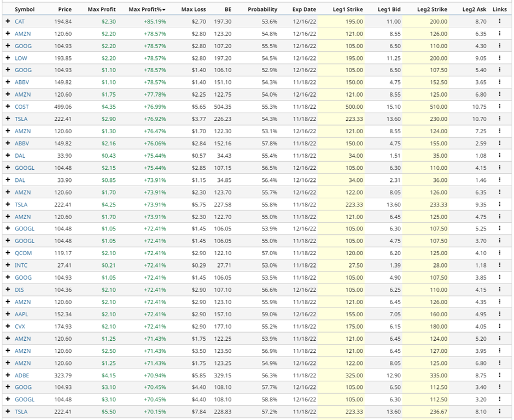The image size is (514, 420).
Task: Expand the AAPL row details
Action: tap(8, 314)
